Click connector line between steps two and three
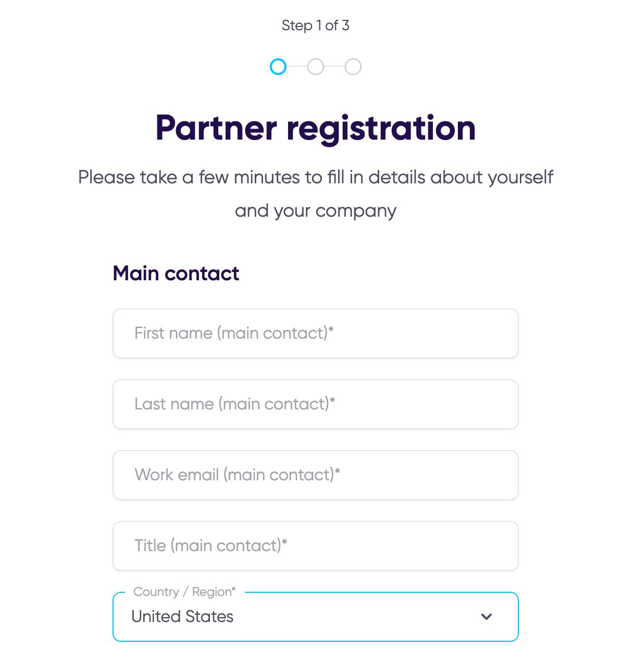Viewport: 623px width, 672px height. (334, 67)
